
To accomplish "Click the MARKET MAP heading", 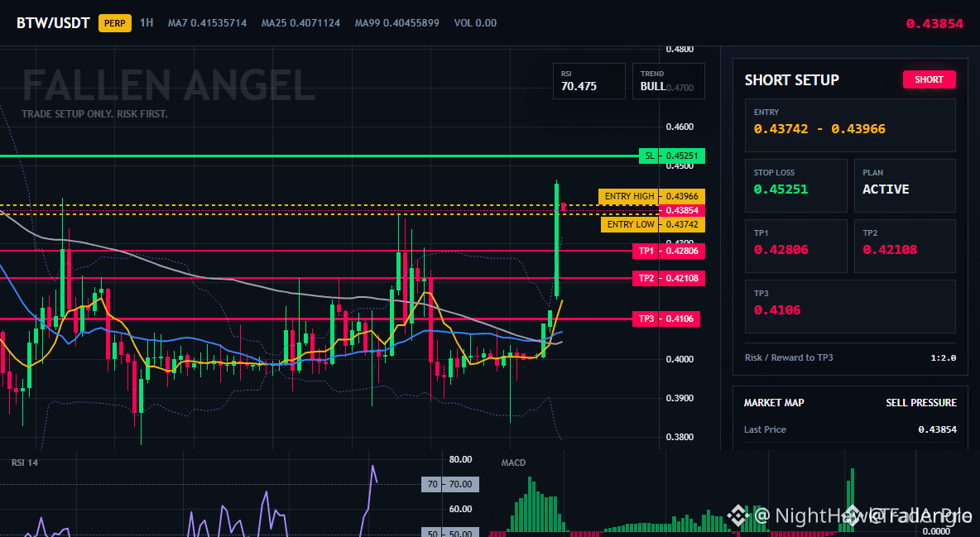I will [774, 403].
